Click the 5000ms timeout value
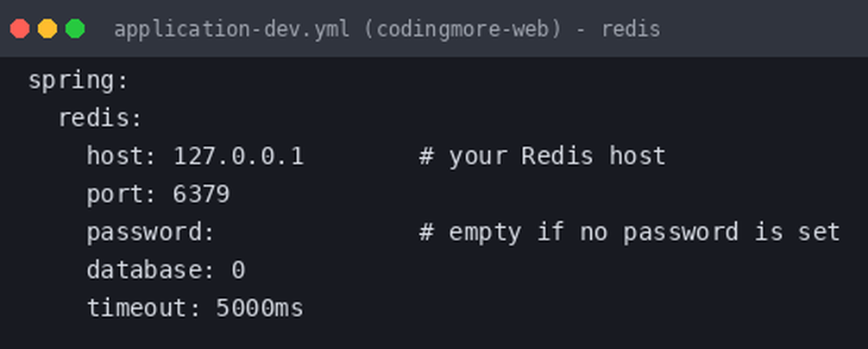Image resolution: width=868 pixels, height=349 pixels. [x=260, y=308]
